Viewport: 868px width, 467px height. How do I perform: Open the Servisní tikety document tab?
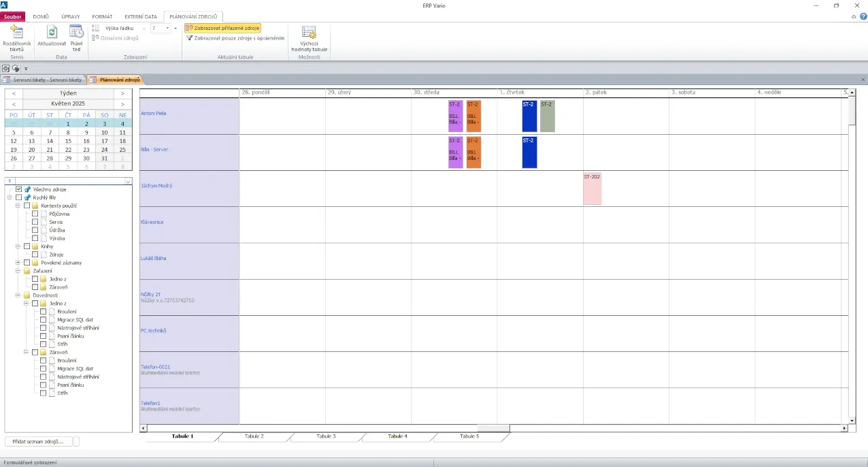pyautogui.click(x=43, y=80)
